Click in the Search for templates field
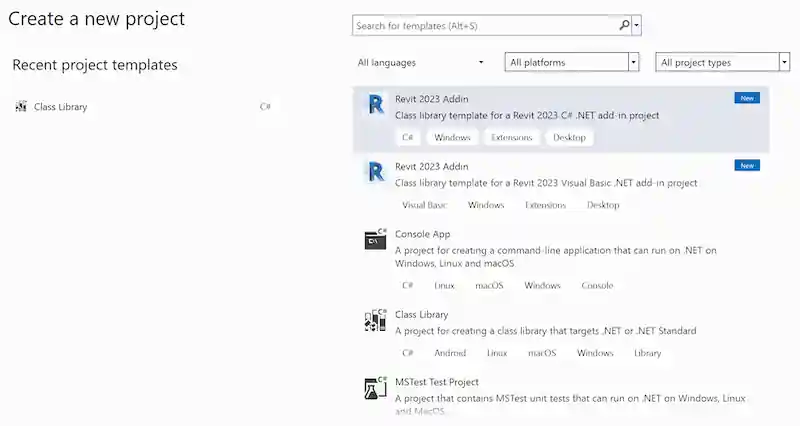The height and width of the screenshot is (426, 800). click(485, 25)
